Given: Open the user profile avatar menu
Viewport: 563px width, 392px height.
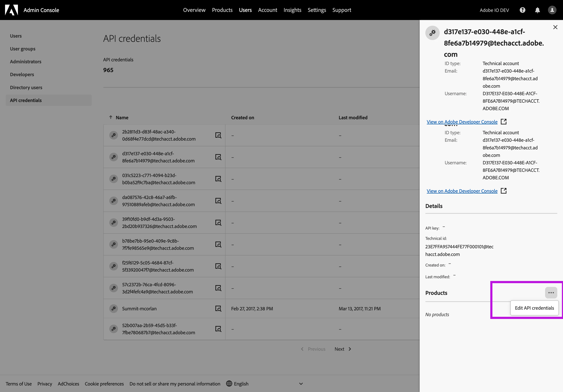Looking at the screenshot, I should click(552, 10).
